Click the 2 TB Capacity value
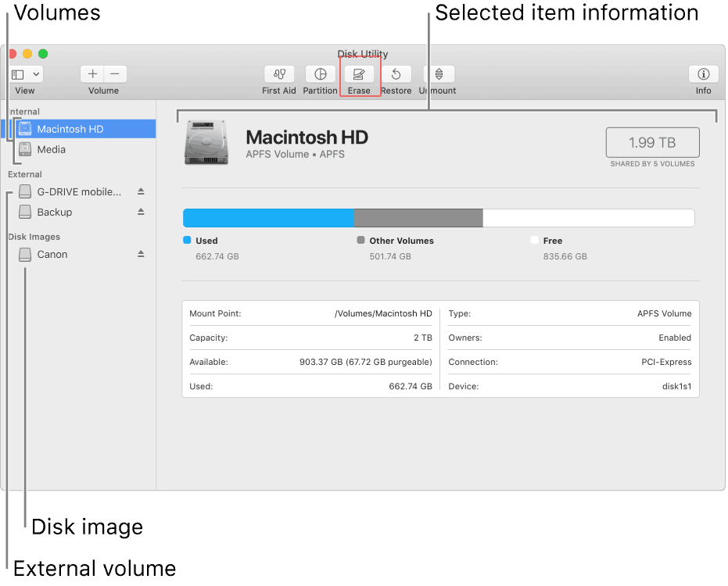 tap(422, 338)
